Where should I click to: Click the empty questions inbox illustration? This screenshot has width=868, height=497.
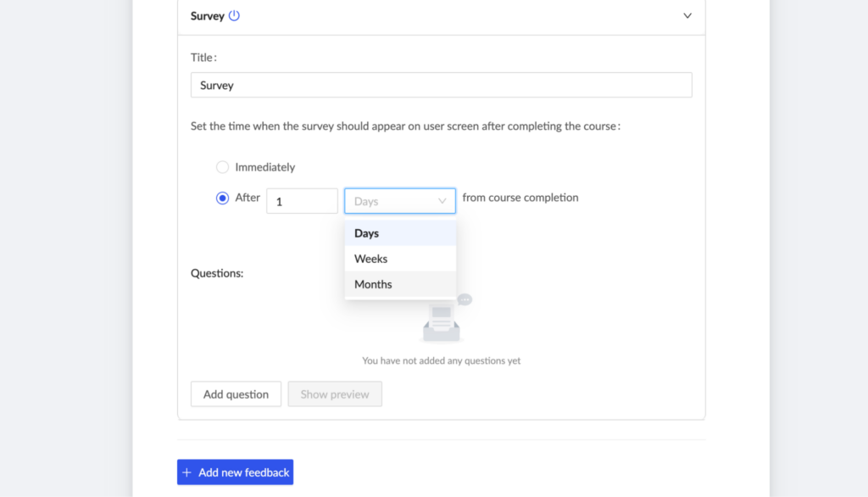(x=443, y=321)
